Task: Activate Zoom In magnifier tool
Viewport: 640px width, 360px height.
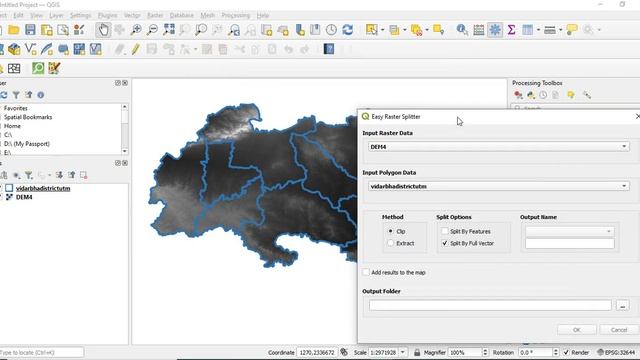Action: pos(136,30)
